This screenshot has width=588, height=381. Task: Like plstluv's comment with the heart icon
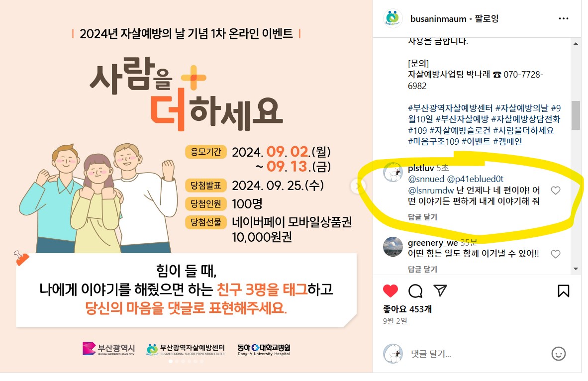click(x=555, y=190)
